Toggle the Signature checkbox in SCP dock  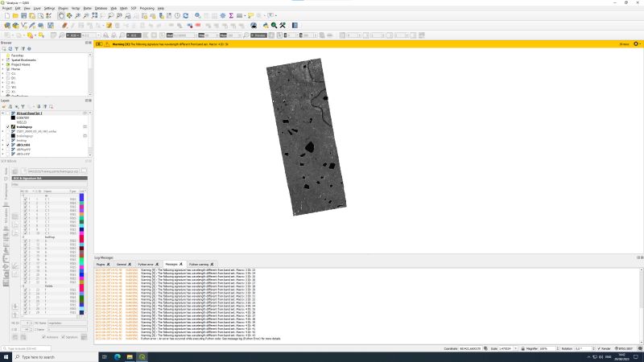pyautogui.click(x=64, y=337)
